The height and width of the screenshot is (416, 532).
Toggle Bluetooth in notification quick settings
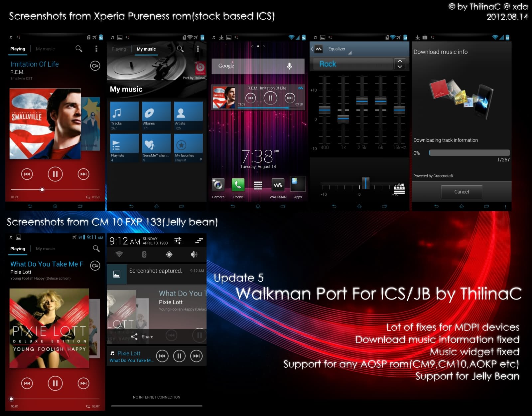pyautogui.click(x=144, y=254)
